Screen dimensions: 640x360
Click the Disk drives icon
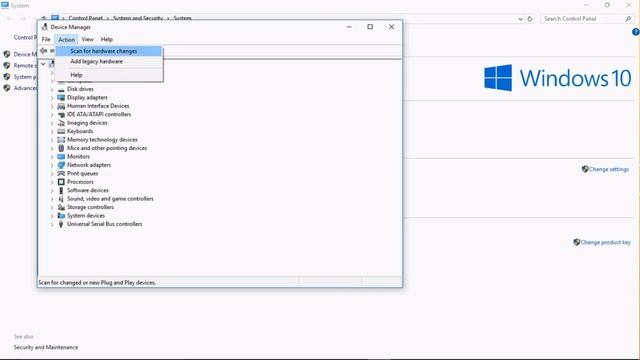pos(61,89)
